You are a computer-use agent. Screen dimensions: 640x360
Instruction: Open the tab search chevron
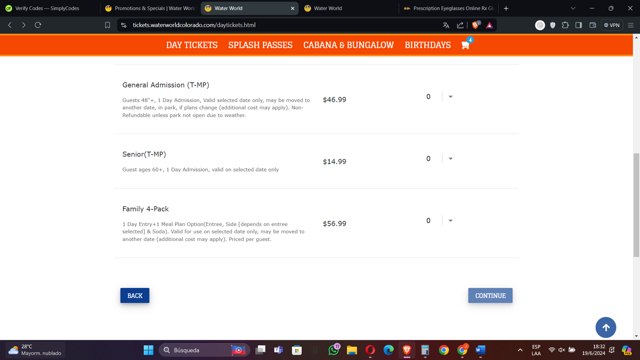coord(573,8)
